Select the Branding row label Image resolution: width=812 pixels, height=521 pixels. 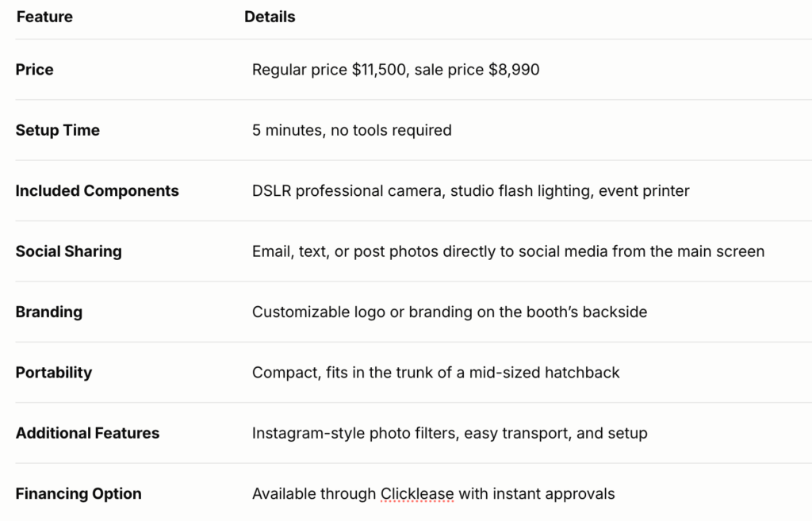[x=49, y=312]
